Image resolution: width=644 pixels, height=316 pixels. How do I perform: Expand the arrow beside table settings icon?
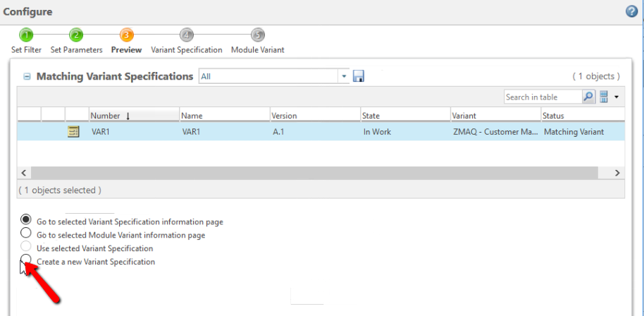617,97
